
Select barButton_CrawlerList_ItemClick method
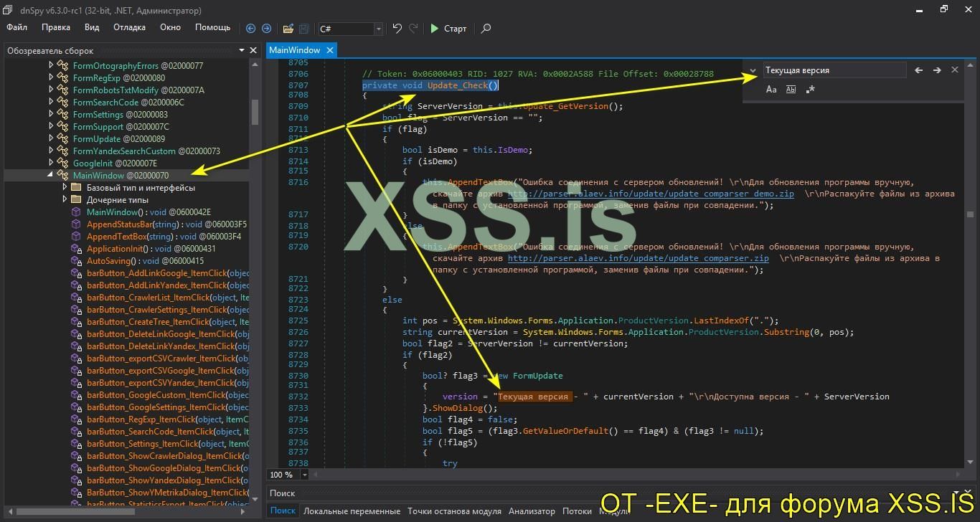168,297
